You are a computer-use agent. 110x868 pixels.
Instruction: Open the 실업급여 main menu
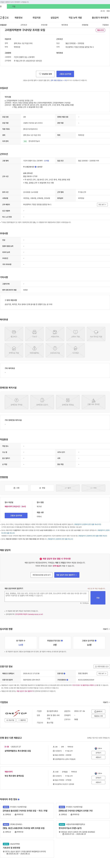55,18
